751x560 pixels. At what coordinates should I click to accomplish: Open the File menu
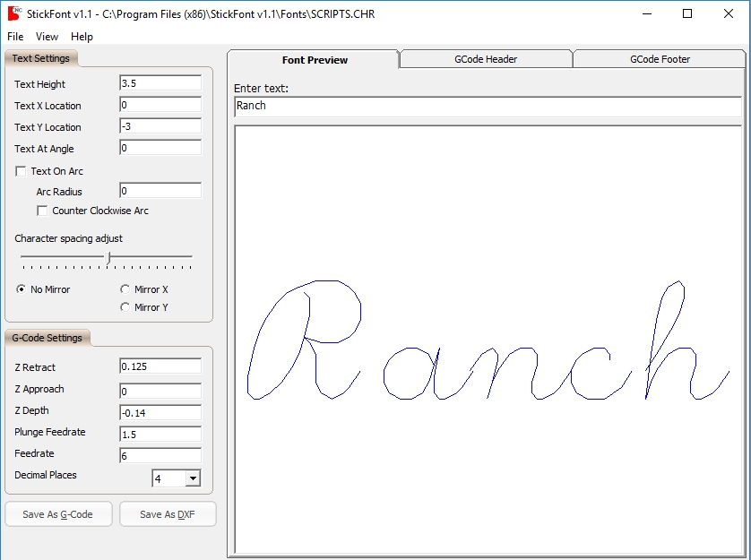[15, 37]
